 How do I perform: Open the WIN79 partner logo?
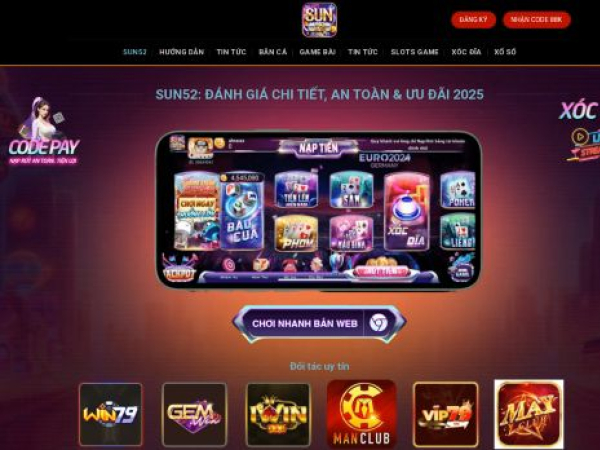coord(110,414)
